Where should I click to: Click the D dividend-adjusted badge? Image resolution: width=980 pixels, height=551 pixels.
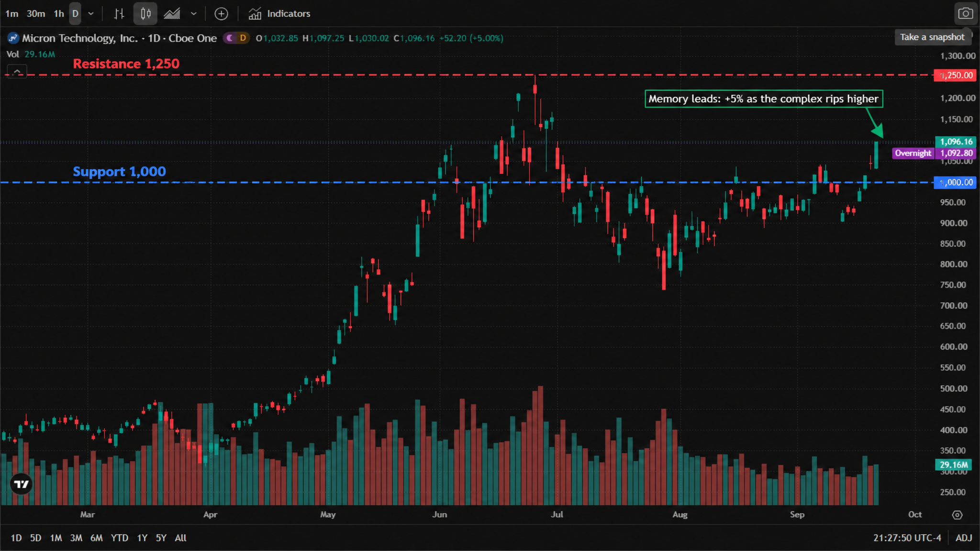pyautogui.click(x=243, y=38)
